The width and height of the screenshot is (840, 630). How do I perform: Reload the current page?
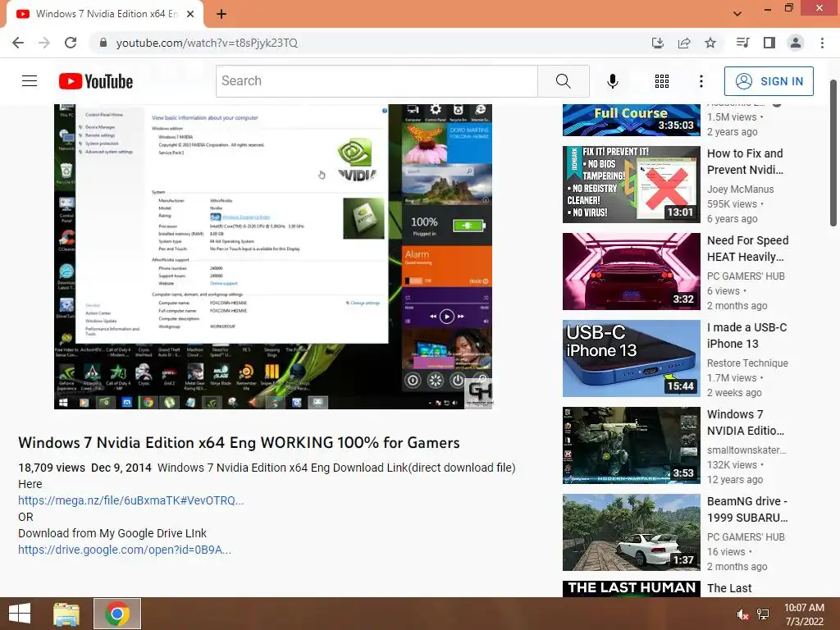click(x=71, y=43)
